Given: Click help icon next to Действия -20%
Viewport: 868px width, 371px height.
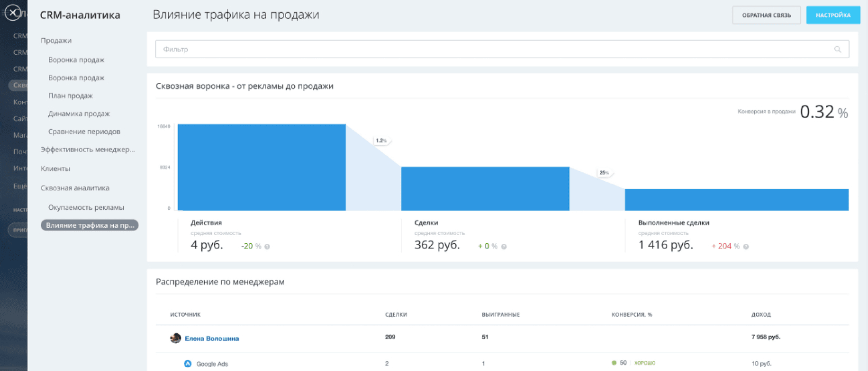Looking at the screenshot, I should point(267,247).
